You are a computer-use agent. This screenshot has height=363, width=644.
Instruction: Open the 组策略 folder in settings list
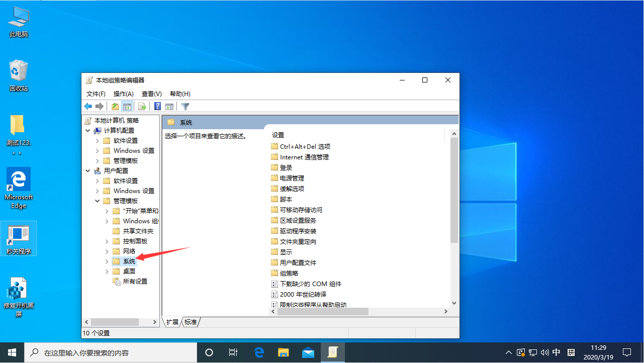pyautogui.click(x=289, y=273)
